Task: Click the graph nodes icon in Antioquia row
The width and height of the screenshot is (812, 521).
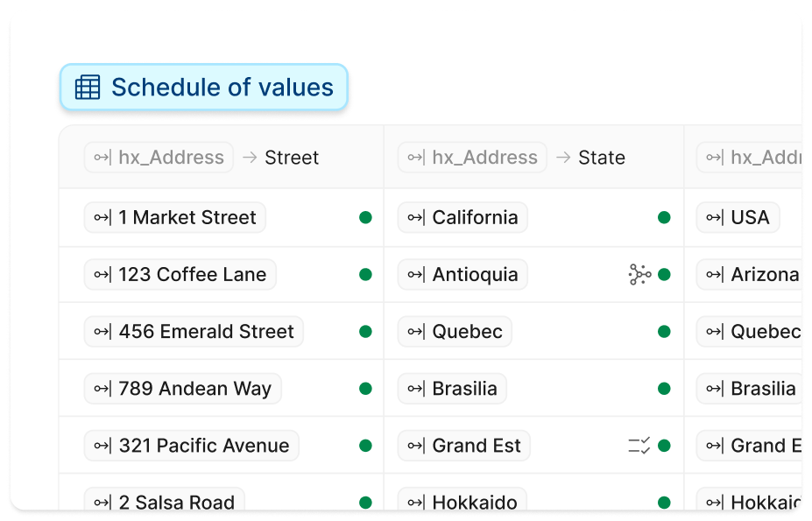Action: point(639,274)
